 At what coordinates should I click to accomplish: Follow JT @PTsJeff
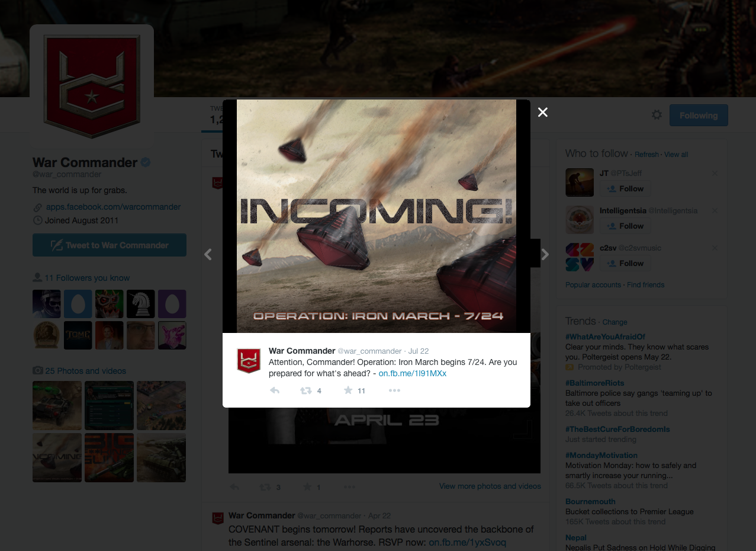tap(625, 188)
